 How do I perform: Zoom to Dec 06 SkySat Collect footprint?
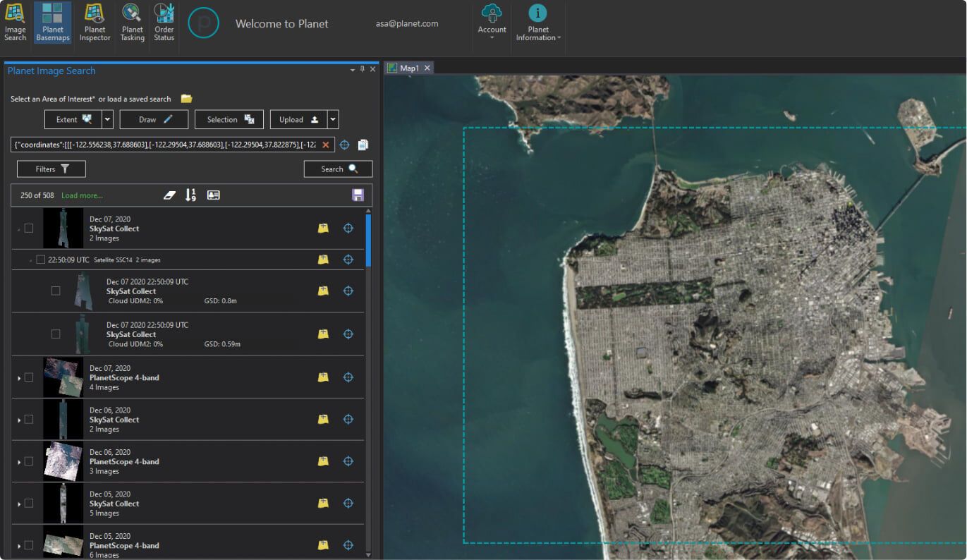(x=348, y=419)
